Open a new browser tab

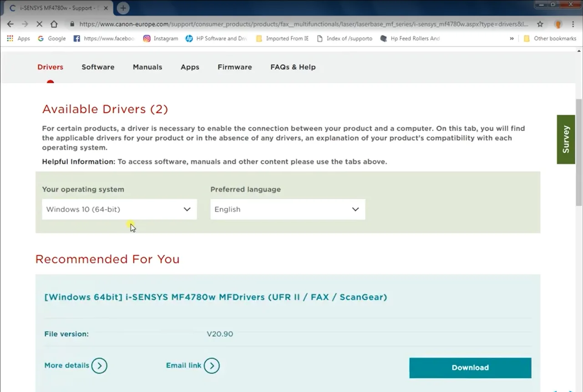click(x=123, y=8)
